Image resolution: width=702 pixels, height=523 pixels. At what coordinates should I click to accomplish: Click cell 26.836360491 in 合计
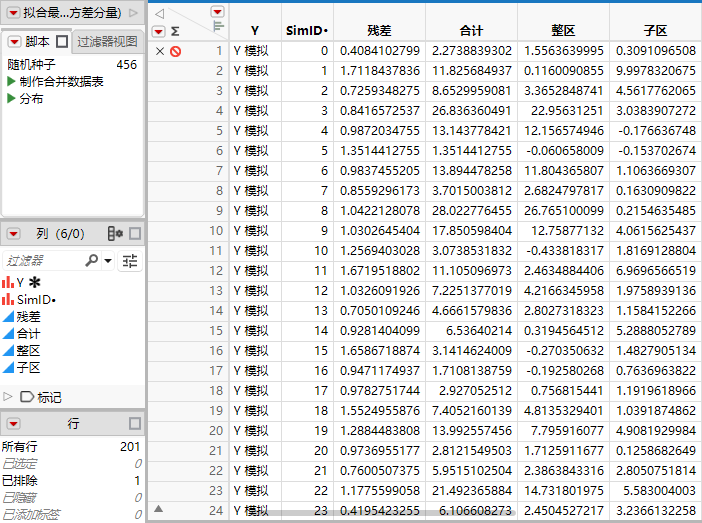(471, 111)
